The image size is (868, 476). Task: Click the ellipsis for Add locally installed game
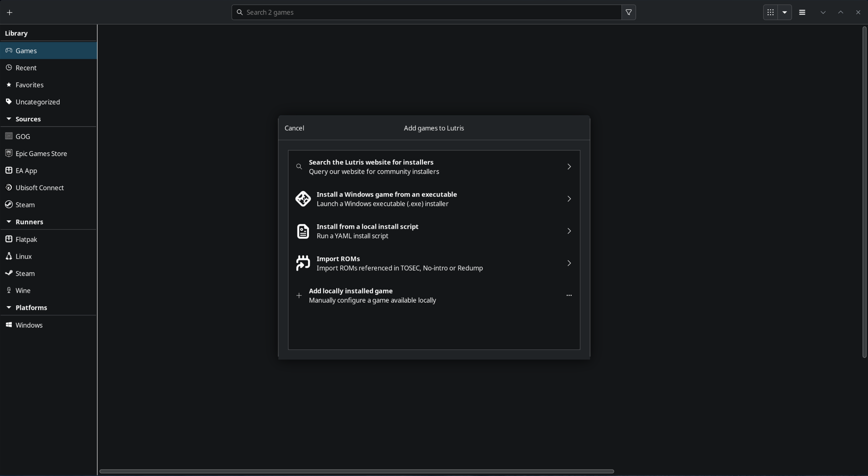point(569,295)
